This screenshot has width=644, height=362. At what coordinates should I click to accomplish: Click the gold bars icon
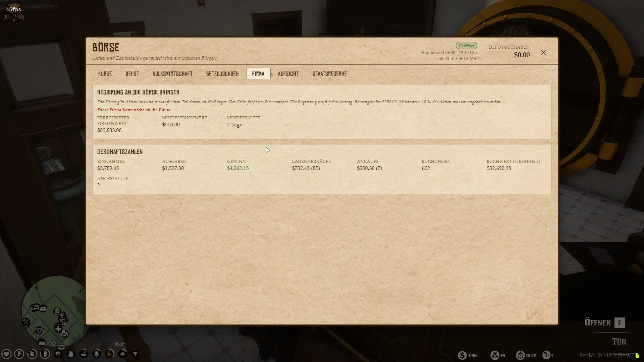(x=495, y=355)
